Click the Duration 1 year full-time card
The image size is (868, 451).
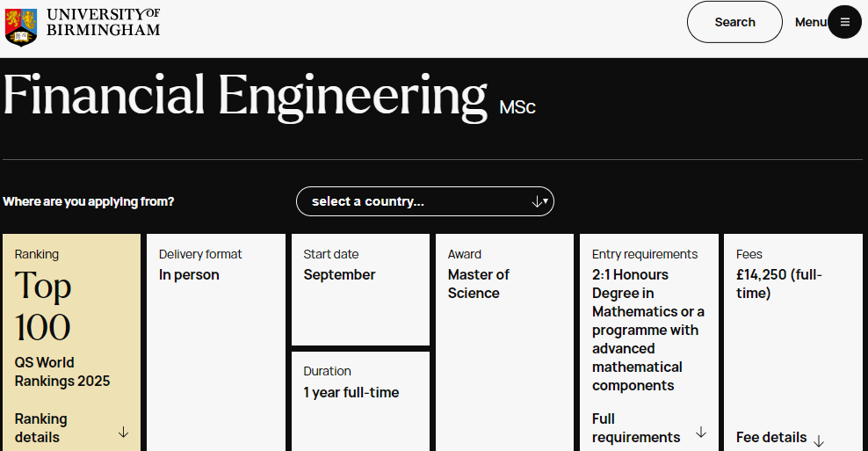click(360, 396)
